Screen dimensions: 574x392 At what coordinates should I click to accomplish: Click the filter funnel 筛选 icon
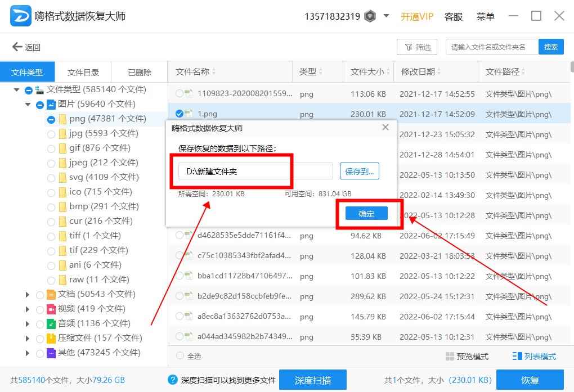[407, 47]
